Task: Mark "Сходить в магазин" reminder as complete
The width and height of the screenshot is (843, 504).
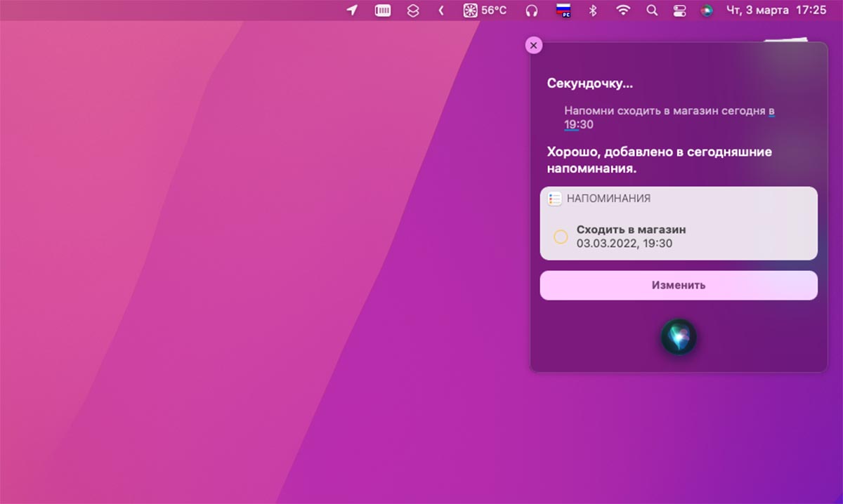Action: tap(561, 237)
